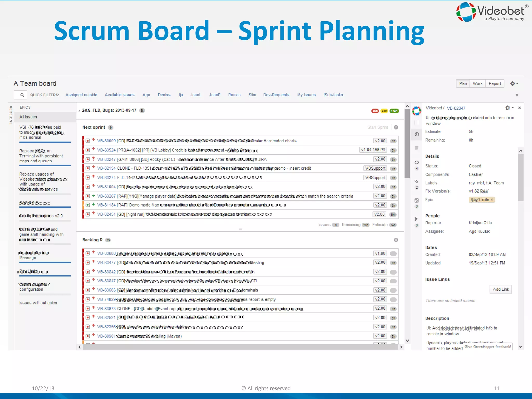532x399 pixels.
Task: Click down-priority arrow of VB-83267
Action: [x=93, y=195]
